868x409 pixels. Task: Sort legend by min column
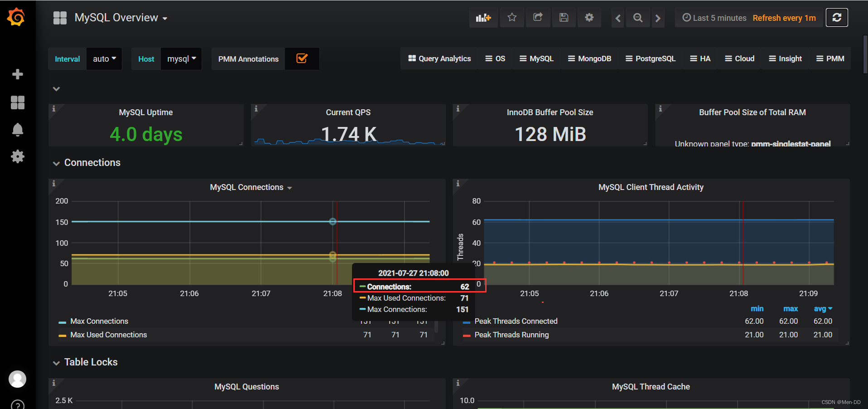click(x=757, y=309)
